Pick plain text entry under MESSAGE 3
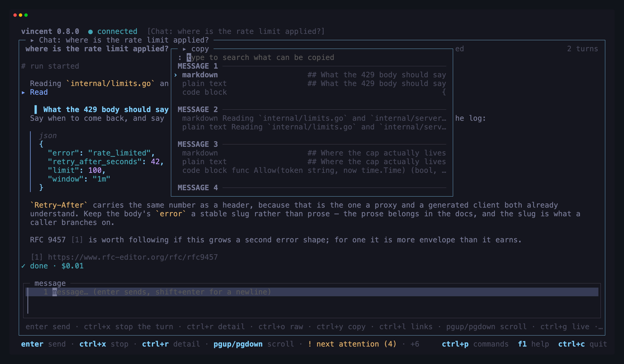Viewport: 624px width, 364px height. 312,162
